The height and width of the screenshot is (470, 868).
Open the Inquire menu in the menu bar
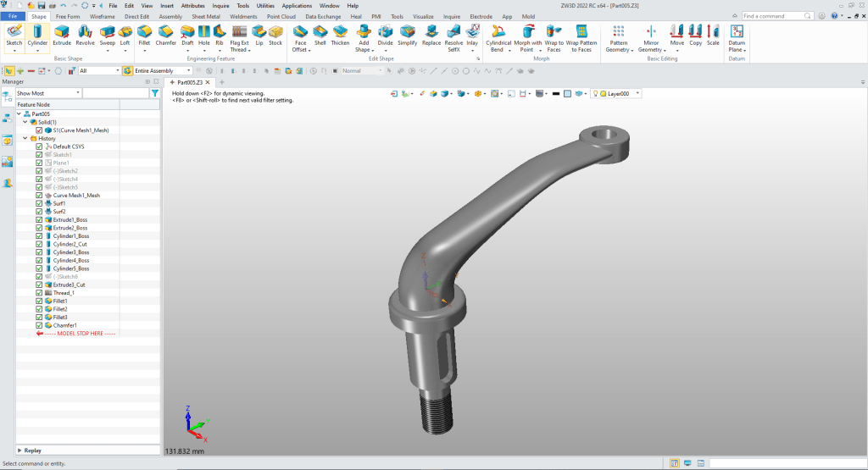(x=220, y=5)
